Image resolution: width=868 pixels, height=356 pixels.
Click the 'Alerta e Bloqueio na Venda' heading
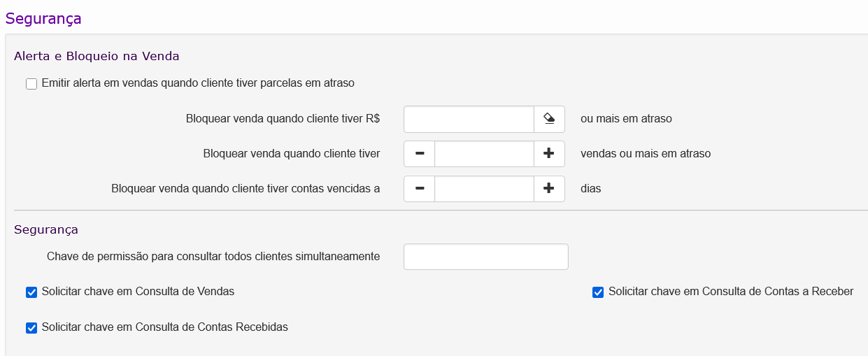[x=97, y=56]
